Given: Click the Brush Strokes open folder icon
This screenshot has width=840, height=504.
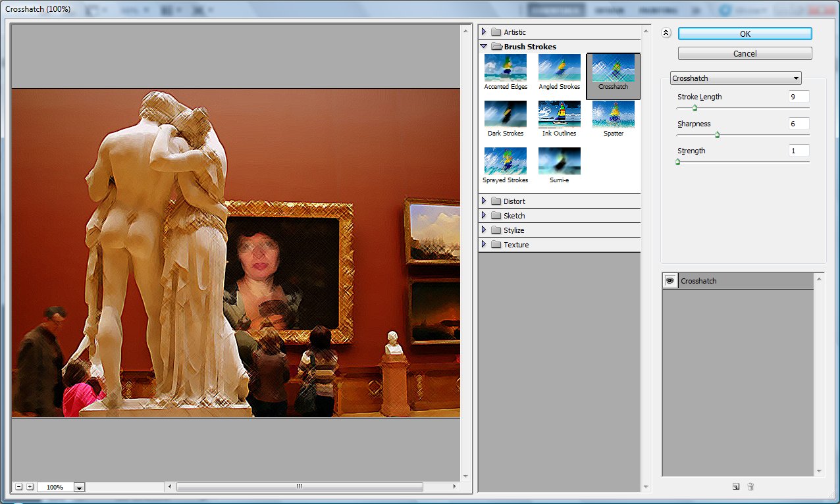Looking at the screenshot, I should 496,47.
